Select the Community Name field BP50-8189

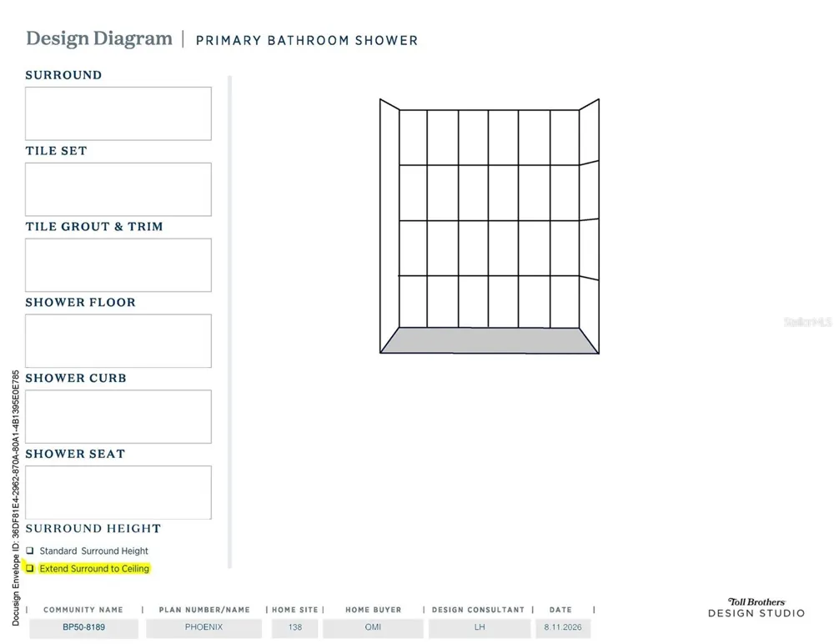(83, 627)
